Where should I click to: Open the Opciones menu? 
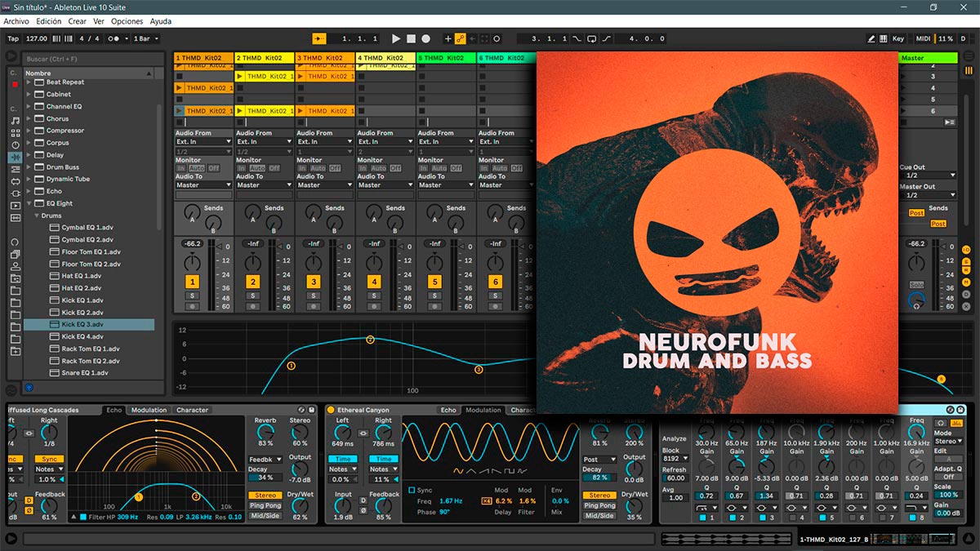click(127, 21)
